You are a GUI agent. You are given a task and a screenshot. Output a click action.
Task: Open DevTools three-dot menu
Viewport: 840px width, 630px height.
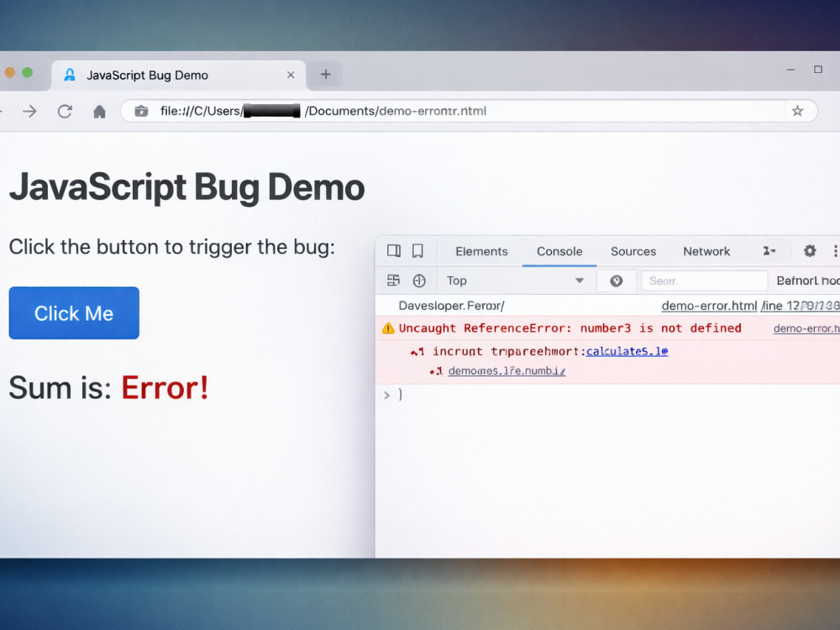[835, 250]
